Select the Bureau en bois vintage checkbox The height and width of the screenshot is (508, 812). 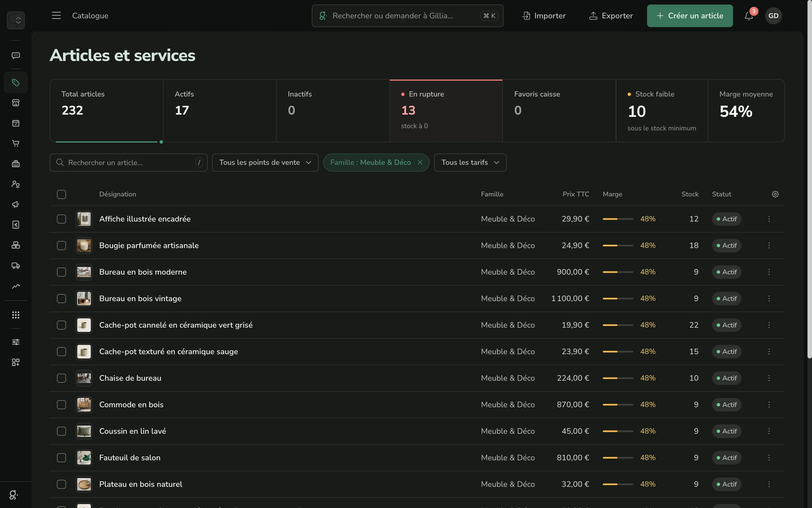click(61, 299)
